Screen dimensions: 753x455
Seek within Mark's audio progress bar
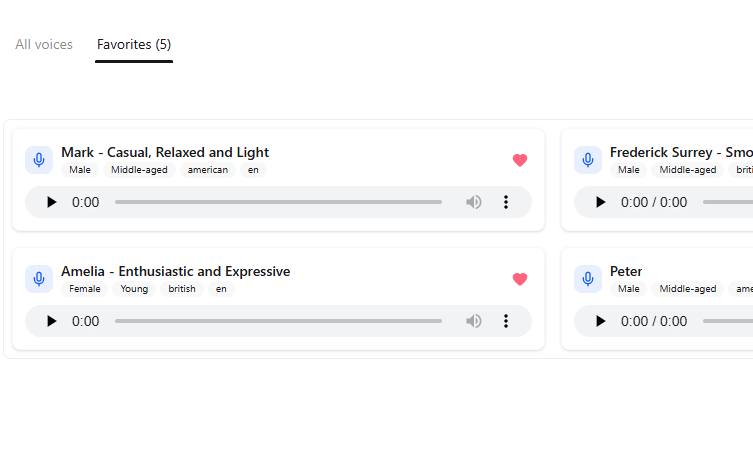point(278,202)
